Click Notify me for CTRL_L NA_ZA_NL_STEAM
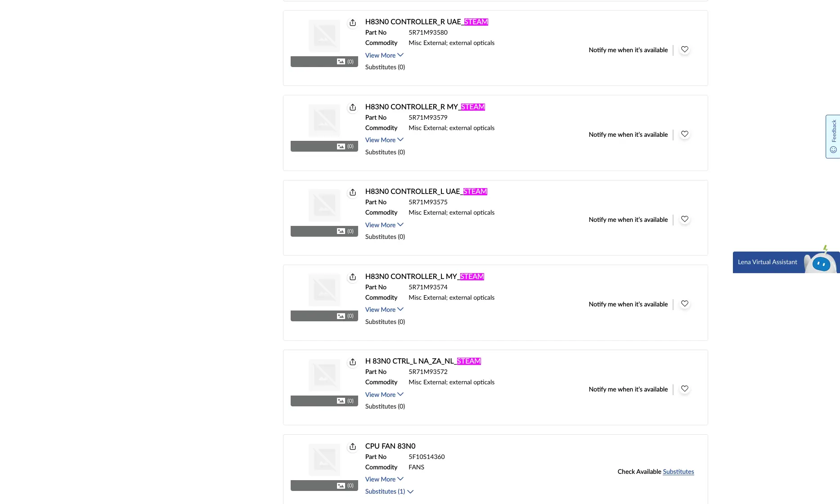The image size is (840, 504). (628, 389)
